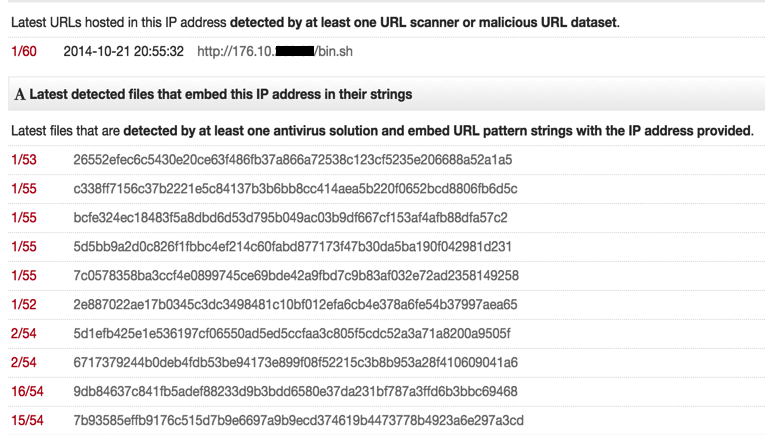Click the 15/54 detection ratio
The width and height of the screenshot is (765, 435).
pyautogui.click(x=27, y=420)
